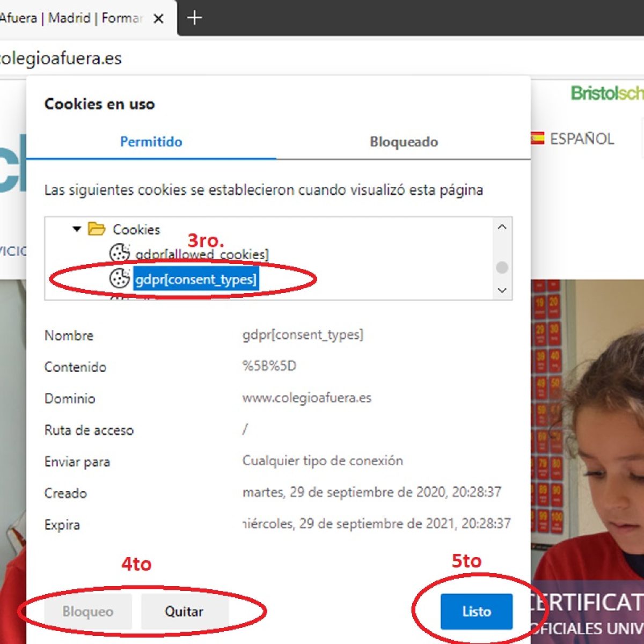Select the gdpr[consent_types] cookie entry

point(196,280)
